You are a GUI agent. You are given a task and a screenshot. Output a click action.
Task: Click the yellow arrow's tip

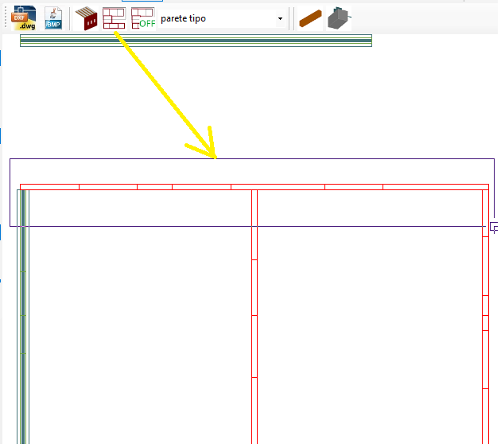pyautogui.click(x=216, y=158)
